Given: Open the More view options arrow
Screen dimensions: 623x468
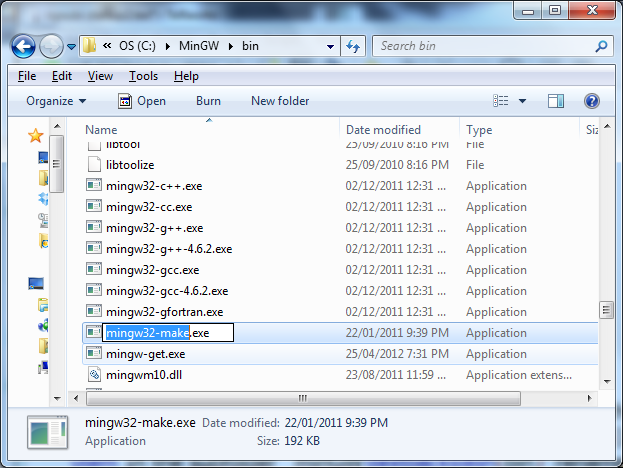Looking at the screenshot, I should [522, 101].
